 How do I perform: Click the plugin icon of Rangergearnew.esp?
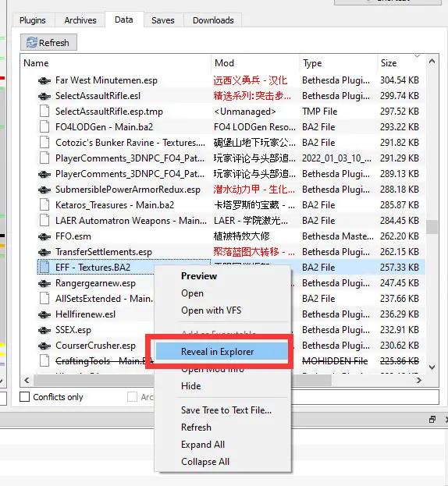click(x=44, y=284)
